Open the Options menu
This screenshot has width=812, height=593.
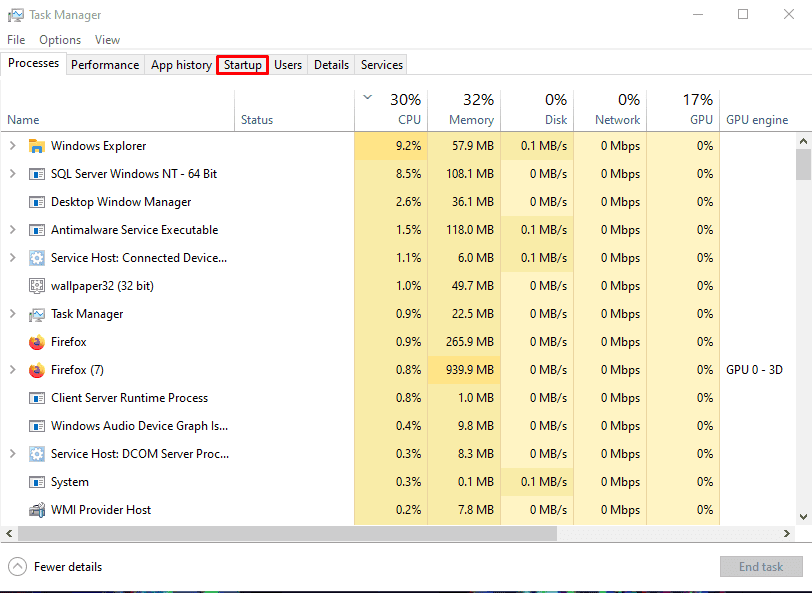tap(60, 40)
